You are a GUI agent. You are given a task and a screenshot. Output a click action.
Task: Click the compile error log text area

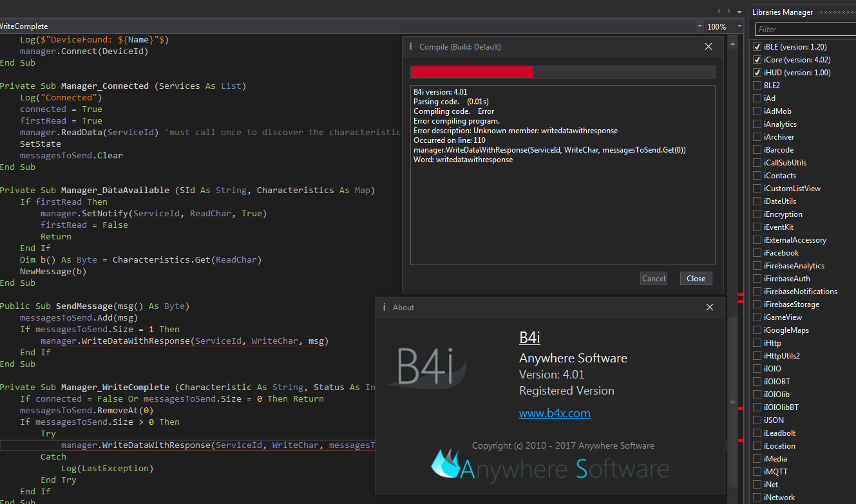point(562,175)
